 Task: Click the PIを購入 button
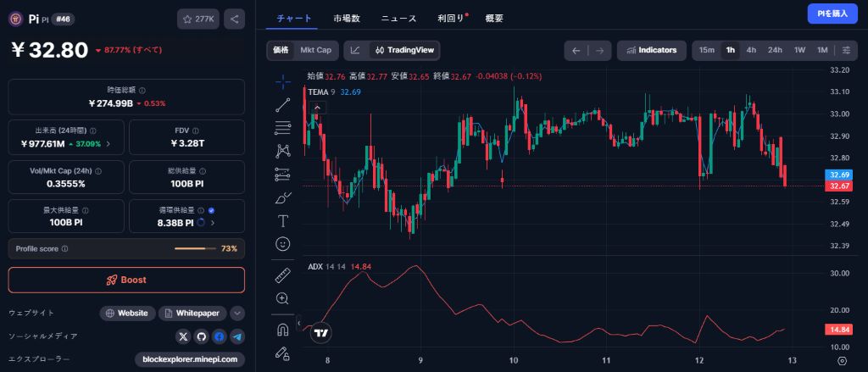pyautogui.click(x=832, y=14)
